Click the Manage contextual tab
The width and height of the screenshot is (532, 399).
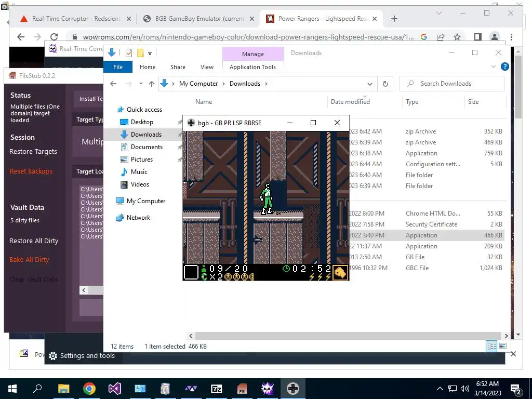point(253,54)
